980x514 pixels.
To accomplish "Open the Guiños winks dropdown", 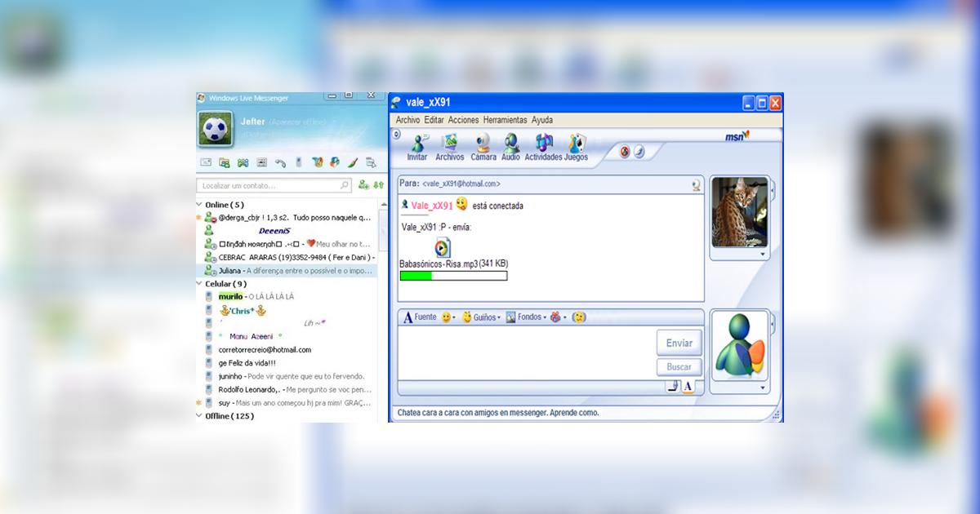I will (482, 317).
